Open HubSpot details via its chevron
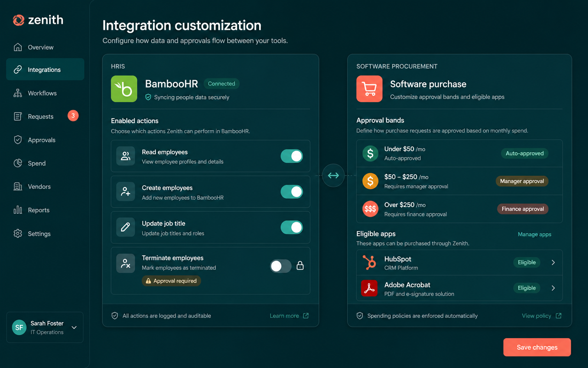588x368 pixels. [x=553, y=263]
